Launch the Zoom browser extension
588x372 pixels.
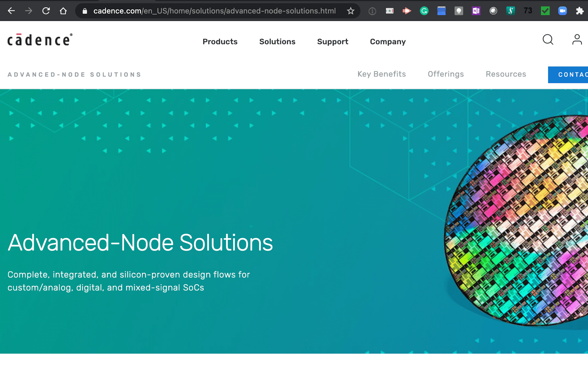[562, 11]
